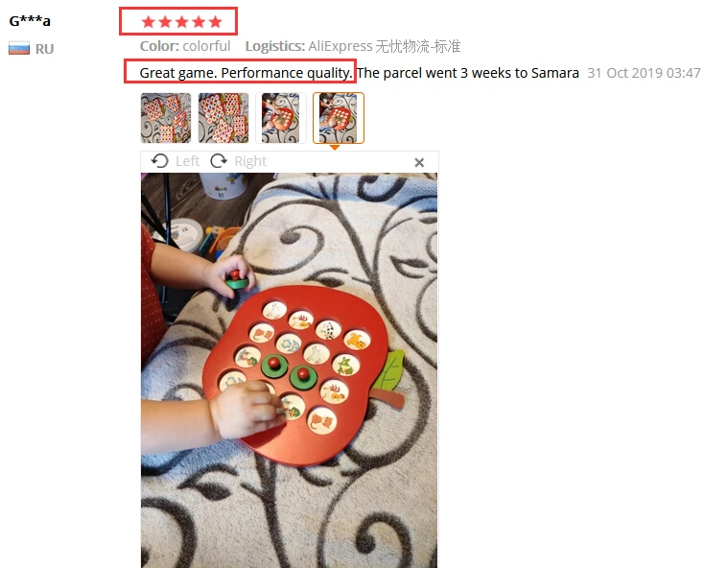Click the RU country label
The width and height of the screenshot is (728, 568).
[x=44, y=49]
